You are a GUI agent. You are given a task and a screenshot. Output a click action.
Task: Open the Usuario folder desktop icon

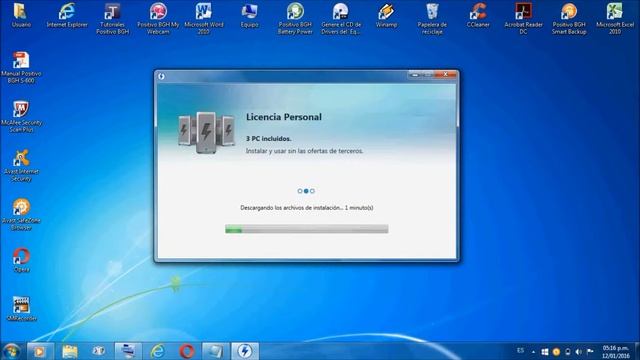pos(20,15)
